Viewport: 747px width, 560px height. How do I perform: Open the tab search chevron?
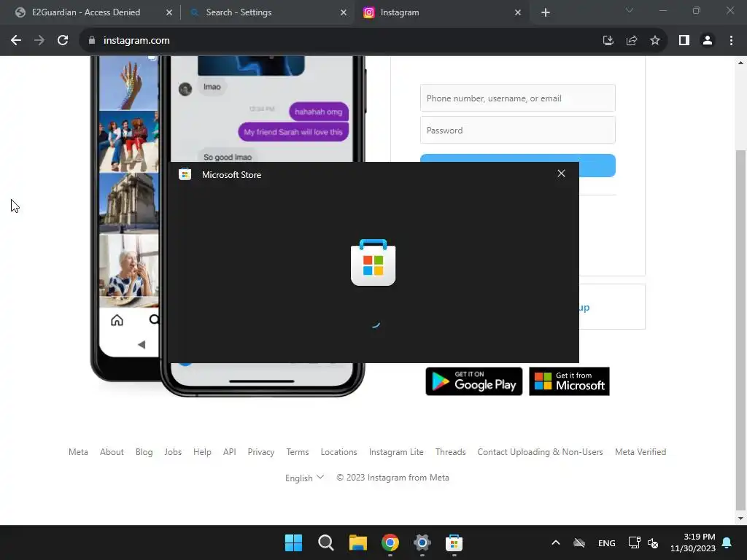630,10
